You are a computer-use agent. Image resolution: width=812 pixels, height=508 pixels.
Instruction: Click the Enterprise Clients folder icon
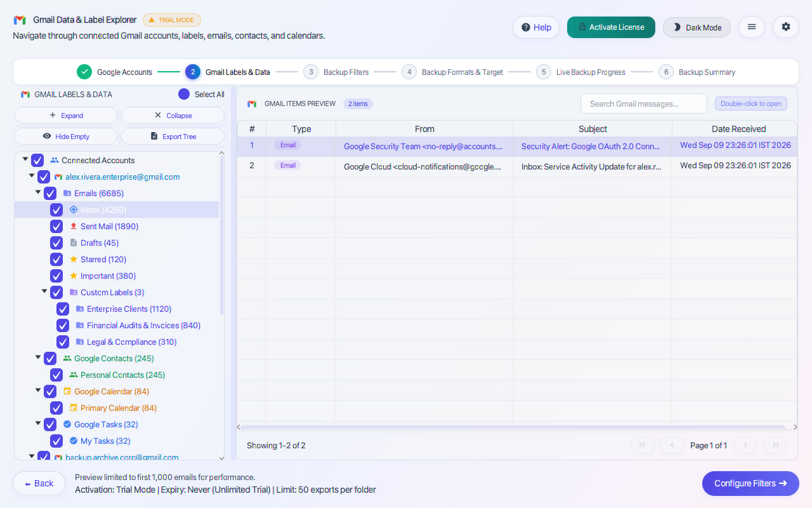click(x=79, y=309)
